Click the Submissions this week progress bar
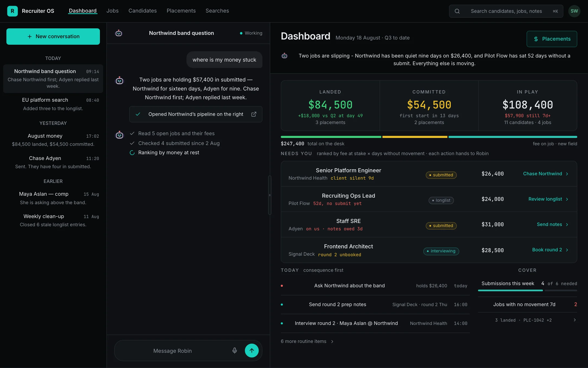Viewport: 588px width, 368px height. pos(527,291)
